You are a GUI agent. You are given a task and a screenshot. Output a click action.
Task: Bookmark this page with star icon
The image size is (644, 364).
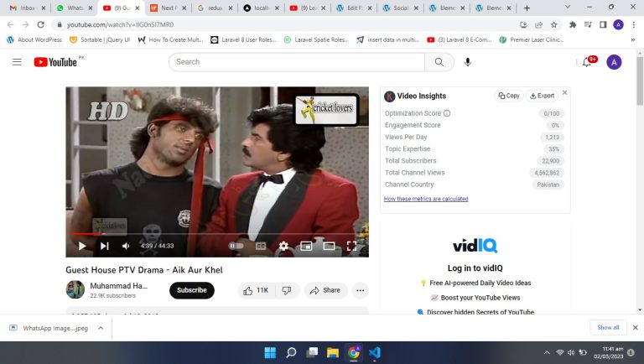coord(554,24)
